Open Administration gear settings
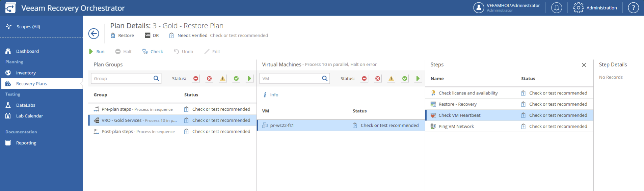This screenshot has width=644, height=191. (595, 8)
